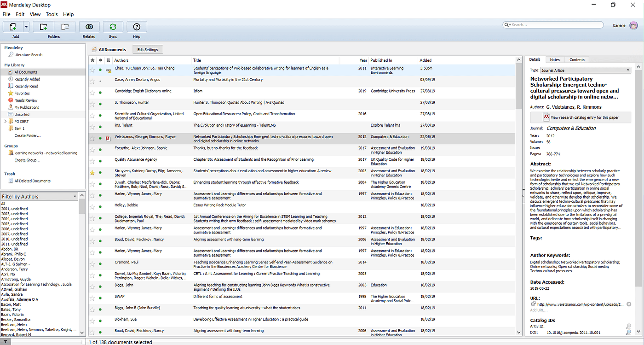The width and height of the screenshot is (644, 345).
Task: Open the PDF icon on the Veletsianos row
Action: point(108,138)
